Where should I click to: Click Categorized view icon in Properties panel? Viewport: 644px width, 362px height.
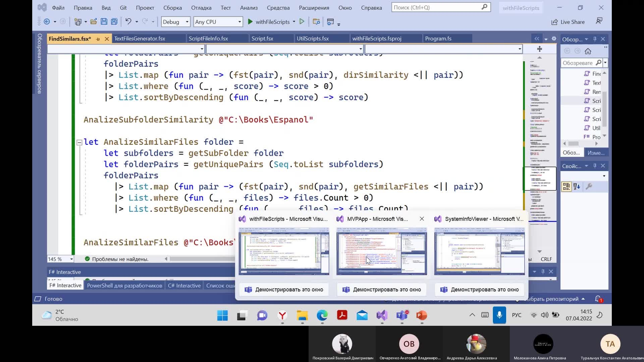567,186
